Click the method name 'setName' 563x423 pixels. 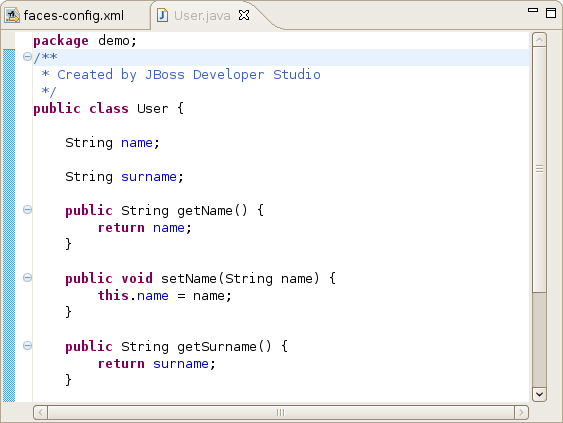(189, 279)
